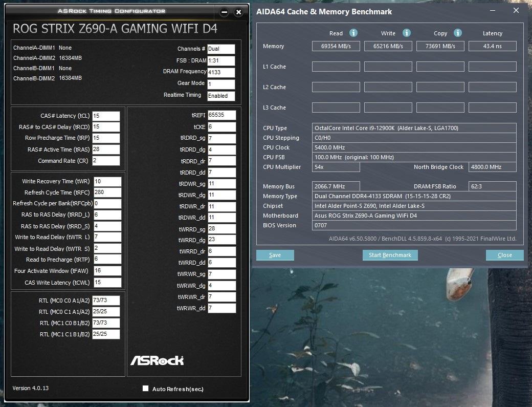Select the FSB : DRAM ratio field
Image resolution: width=532 pixels, height=407 pixels.
point(221,60)
